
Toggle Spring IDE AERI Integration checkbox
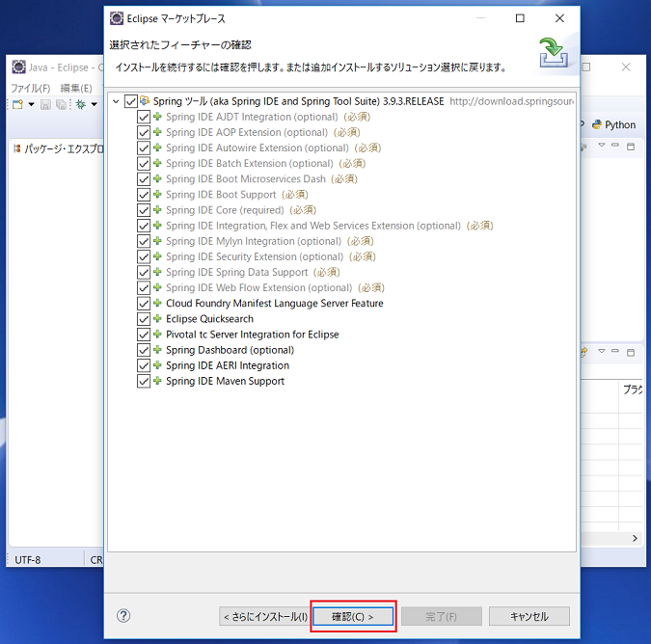(x=144, y=365)
